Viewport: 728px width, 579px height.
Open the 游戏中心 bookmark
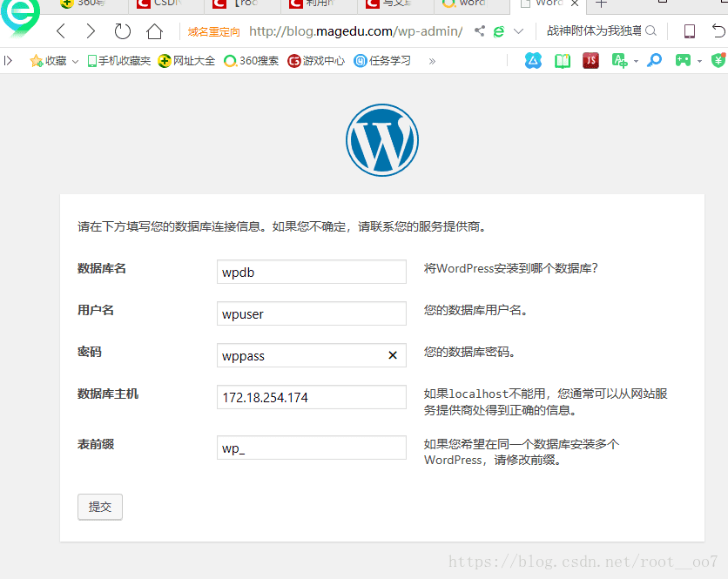pyautogui.click(x=316, y=61)
